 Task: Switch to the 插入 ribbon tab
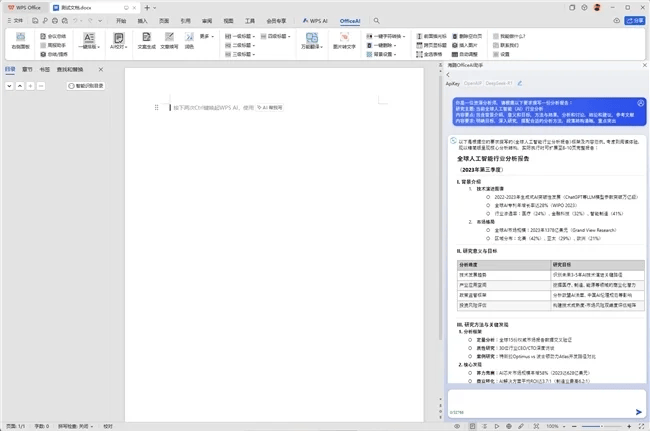[x=142, y=21]
